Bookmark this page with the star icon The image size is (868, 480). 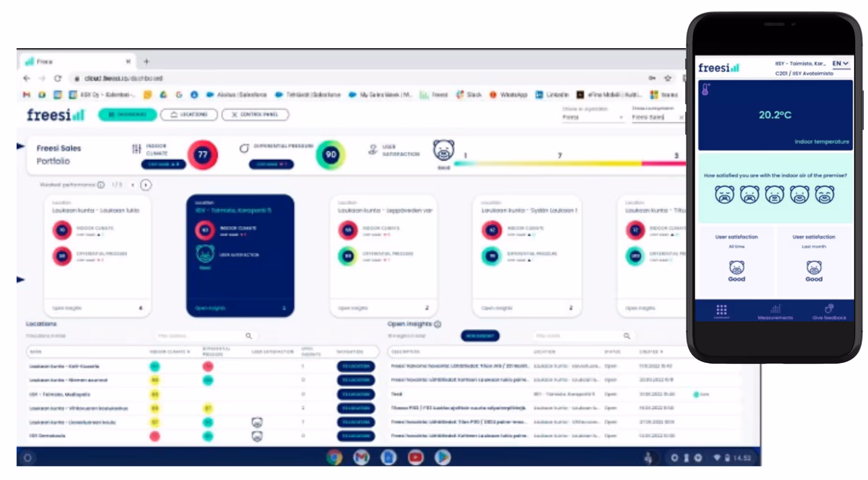(668, 78)
